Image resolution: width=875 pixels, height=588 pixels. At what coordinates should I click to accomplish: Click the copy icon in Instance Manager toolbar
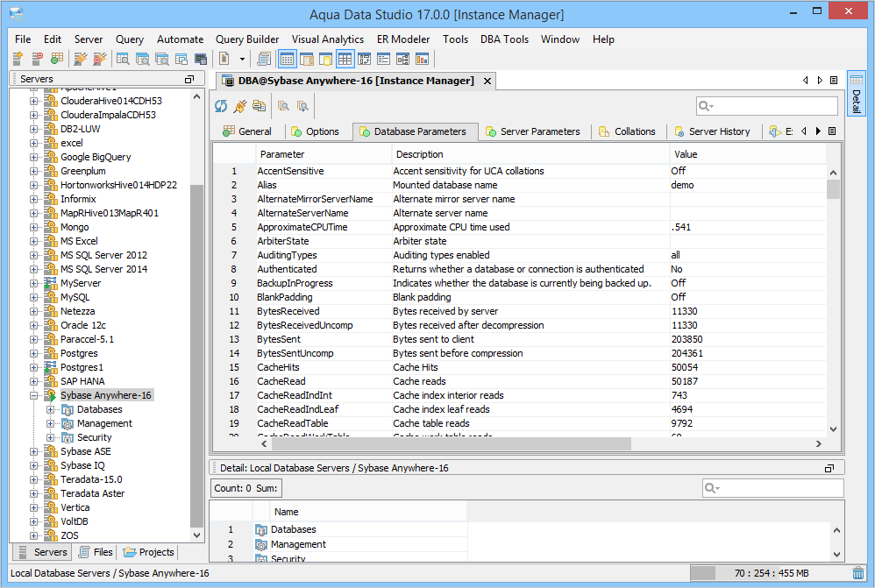[x=259, y=106]
